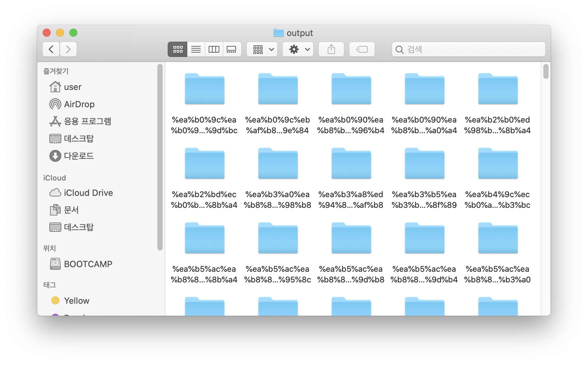This screenshot has width=588, height=365.
Task: Open the group-by arrangement dropdown
Action: coord(262,49)
